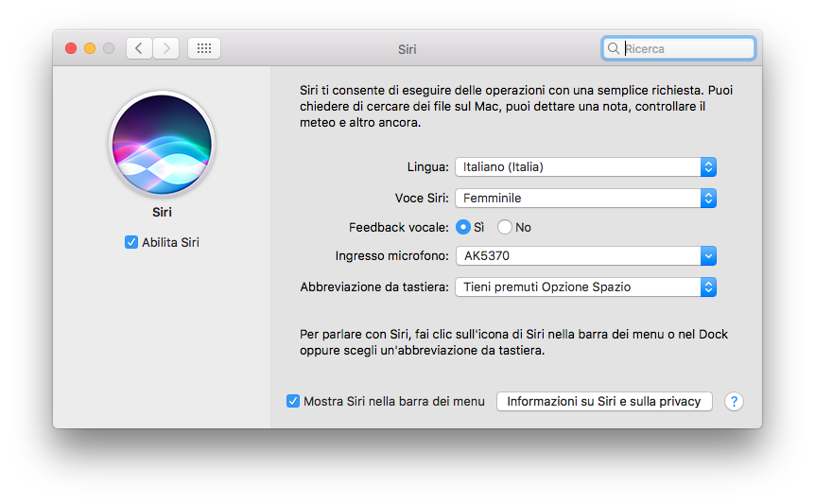Close the Siri preferences window
The height and width of the screenshot is (504, 815).
pyautogui.click(x=71, y=48)
